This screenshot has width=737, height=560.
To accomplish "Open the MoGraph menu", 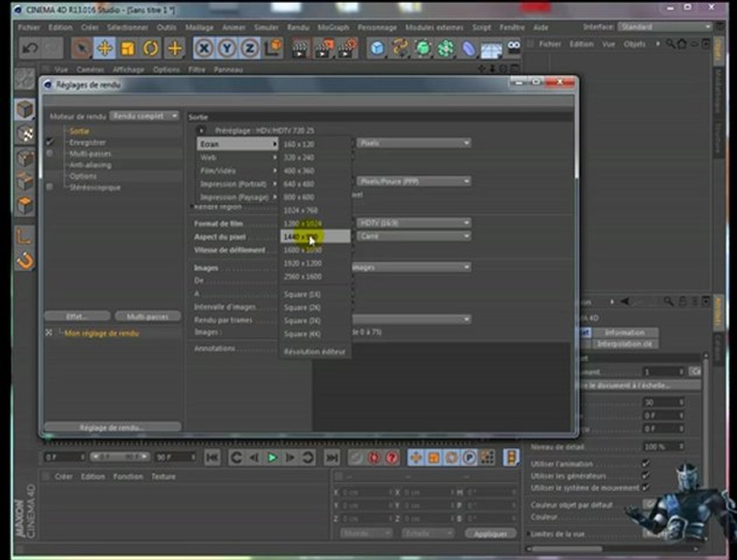I will tap(334, 27).
